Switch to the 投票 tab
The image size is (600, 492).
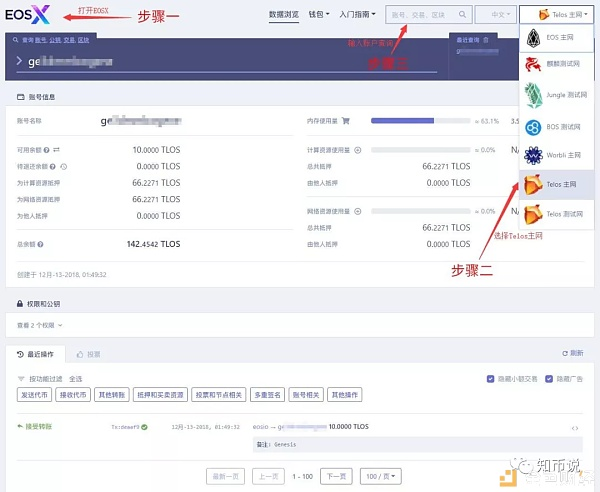click(88, 354)
